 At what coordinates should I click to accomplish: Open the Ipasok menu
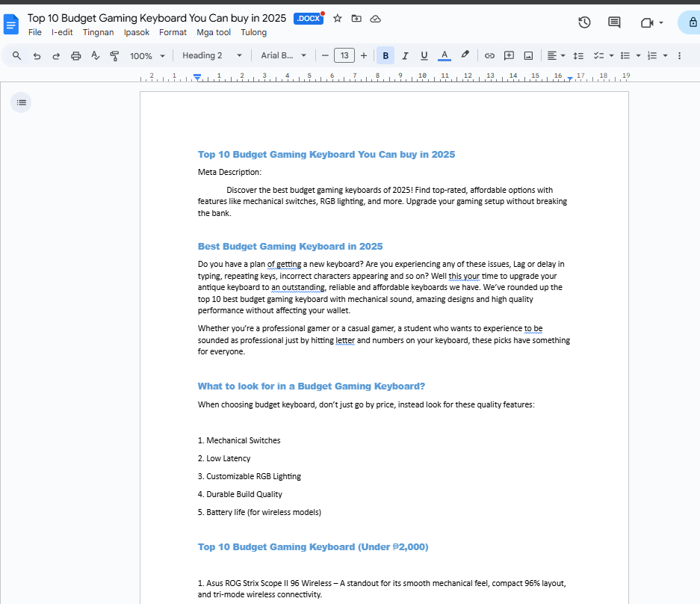pyautogui.click(x=137, y=32)
